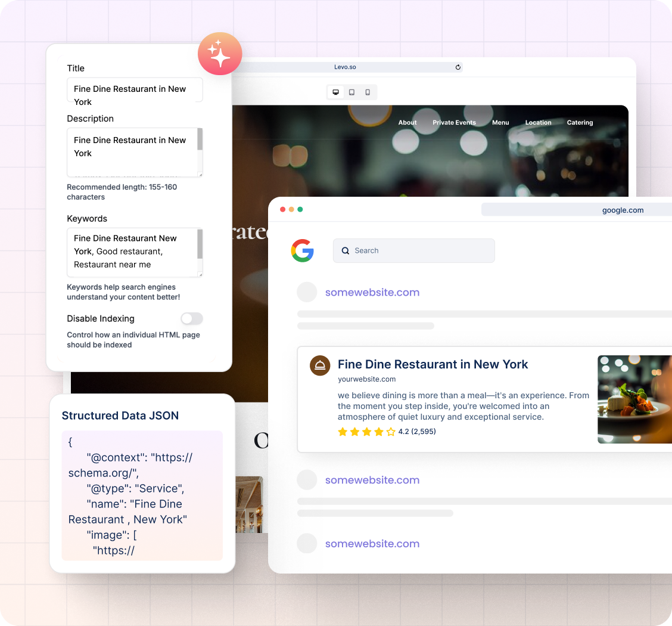Go to the Catering page
The width and height of the screenshot is (672, 626).
point(580,122)
